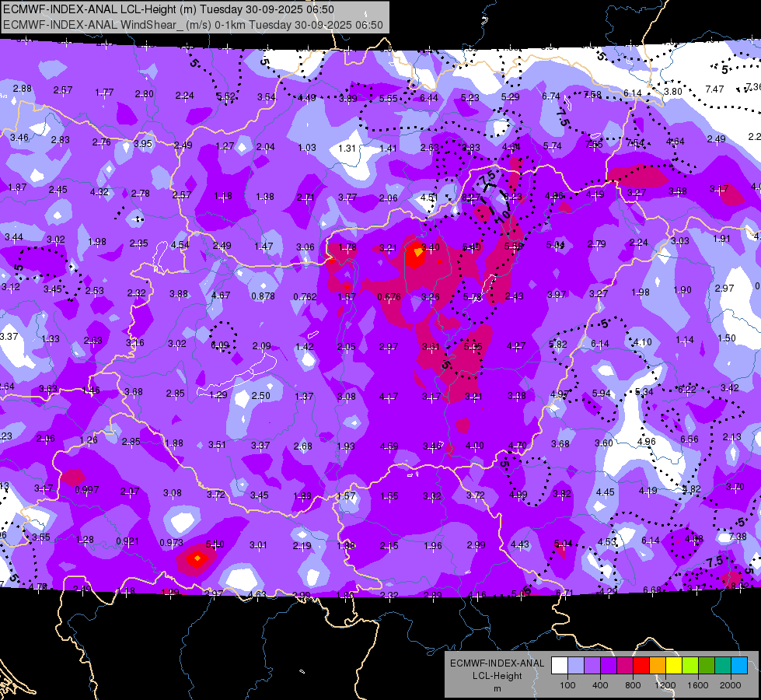Screen dimensions: 761x700
Task: Click the '1600' legend scale label
Action: click(x=697, y=685)
